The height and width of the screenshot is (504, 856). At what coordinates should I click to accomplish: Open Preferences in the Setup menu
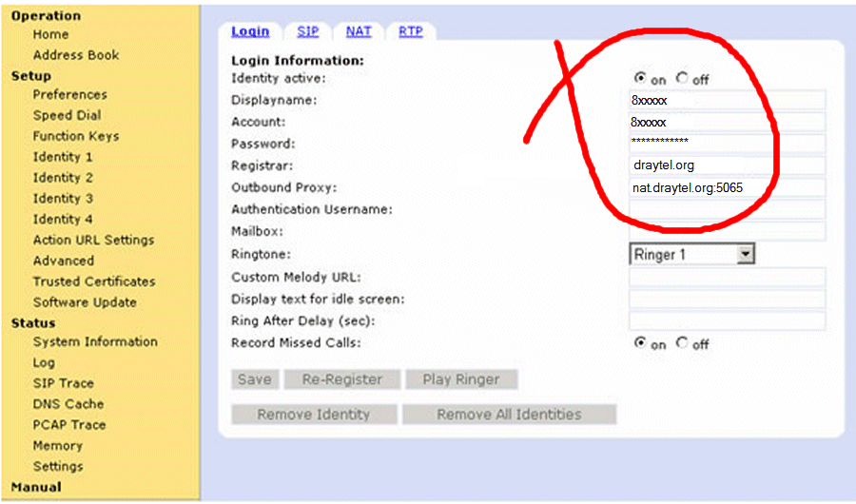point(69,94)
